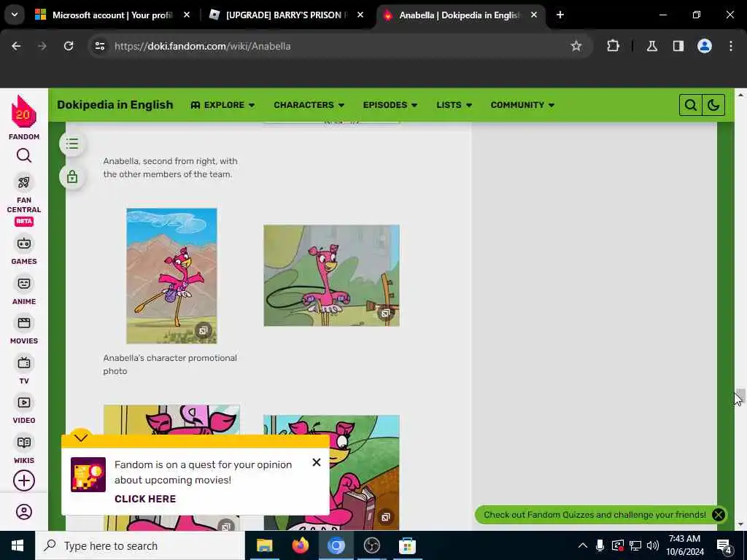Open the Anime section icon
The height and width of the screenshot is (560, 747).
click(24, 284)
